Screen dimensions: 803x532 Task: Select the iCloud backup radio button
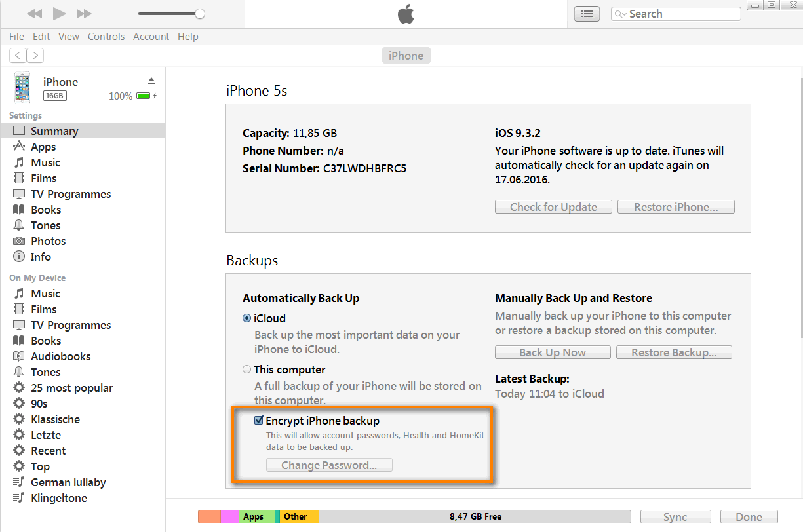pos(247,318)
